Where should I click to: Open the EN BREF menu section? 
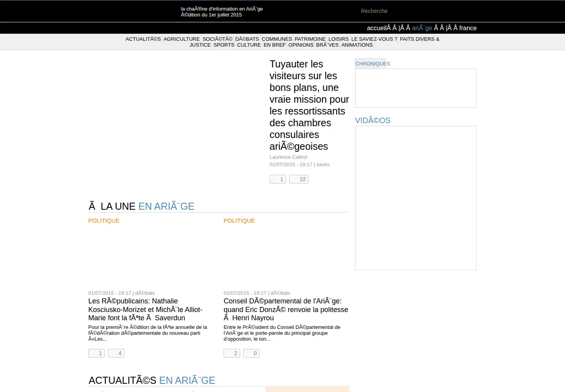tap(275, 45)
